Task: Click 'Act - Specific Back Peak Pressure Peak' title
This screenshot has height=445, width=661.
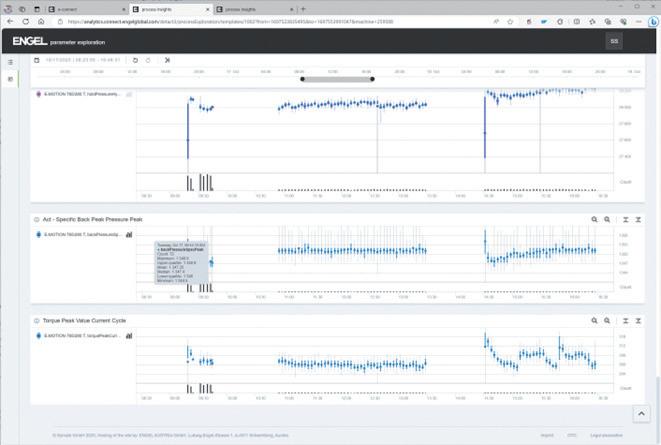Action: (x=92, y=220)
